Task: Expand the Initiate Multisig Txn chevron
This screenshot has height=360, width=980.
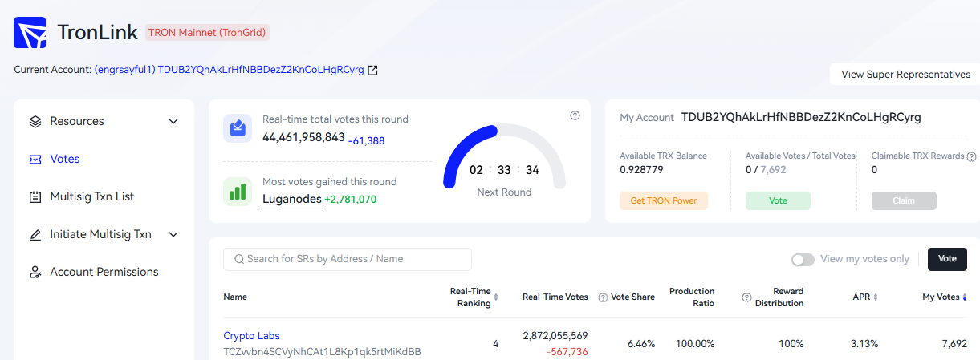Action: tap(173, 235)
